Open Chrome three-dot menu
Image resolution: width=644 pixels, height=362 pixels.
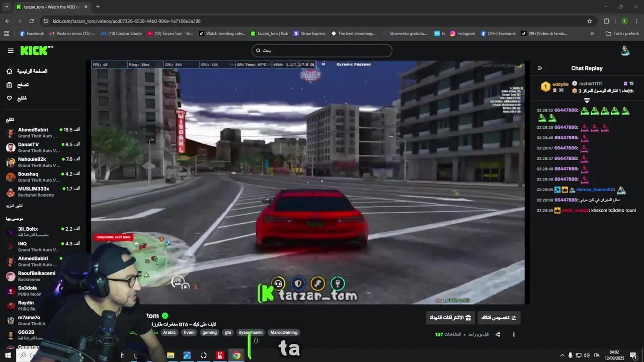click(x=636, y=21)
